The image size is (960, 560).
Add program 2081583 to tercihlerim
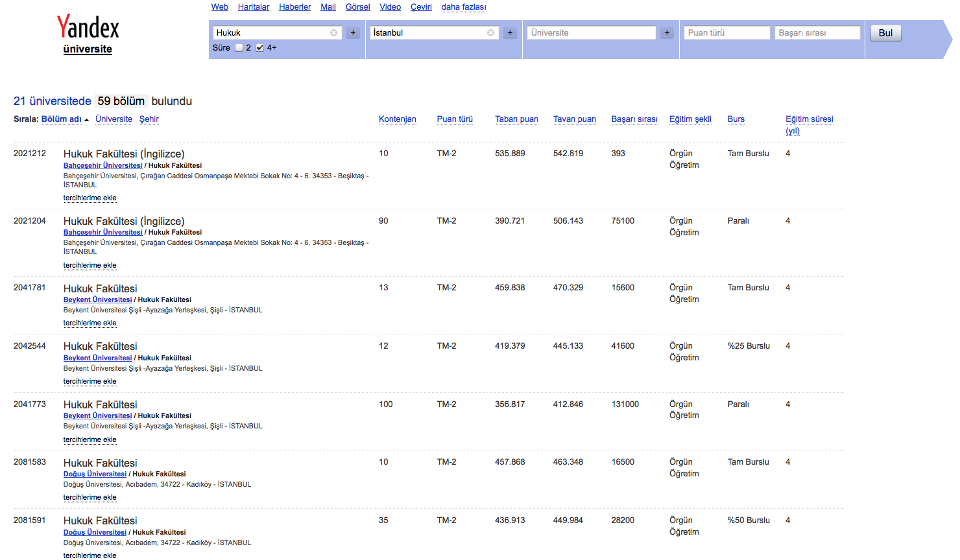(90, 497)
